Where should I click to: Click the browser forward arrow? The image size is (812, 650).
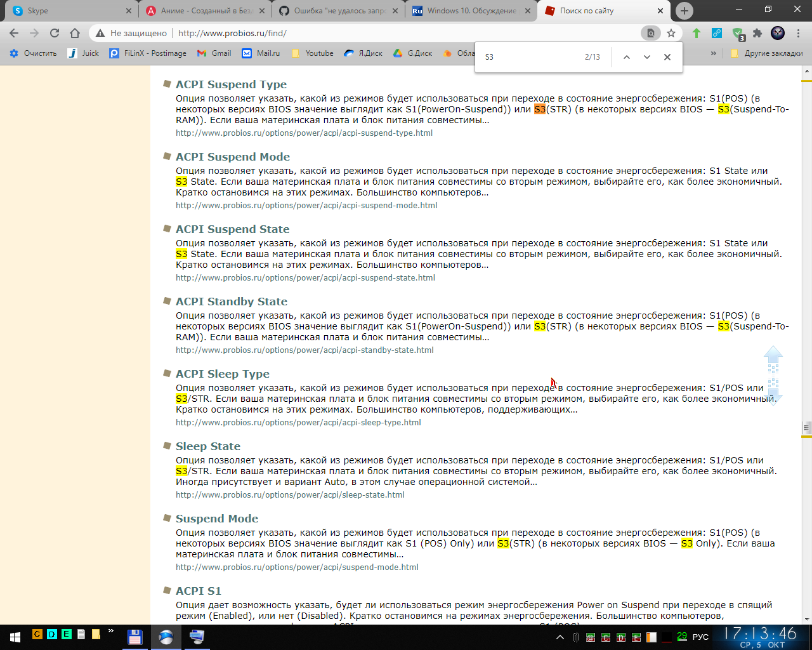pos(34,33)
